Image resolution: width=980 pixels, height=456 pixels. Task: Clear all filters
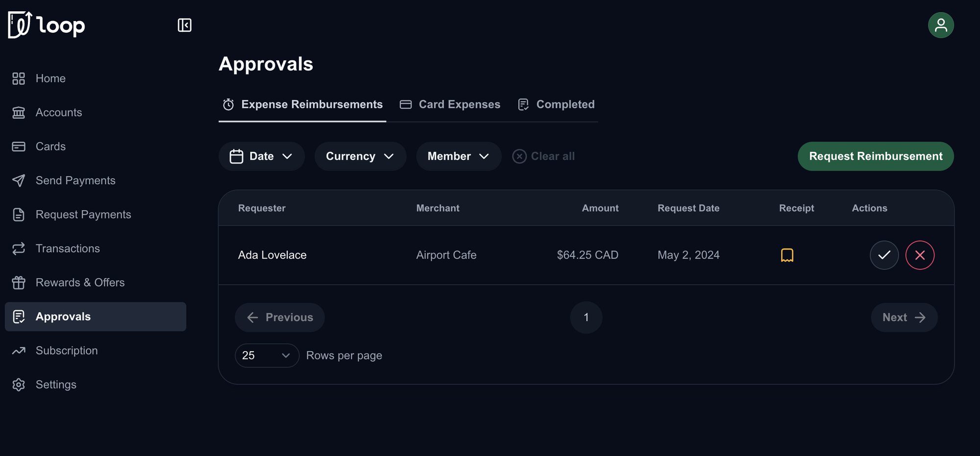tap(543, 156)
